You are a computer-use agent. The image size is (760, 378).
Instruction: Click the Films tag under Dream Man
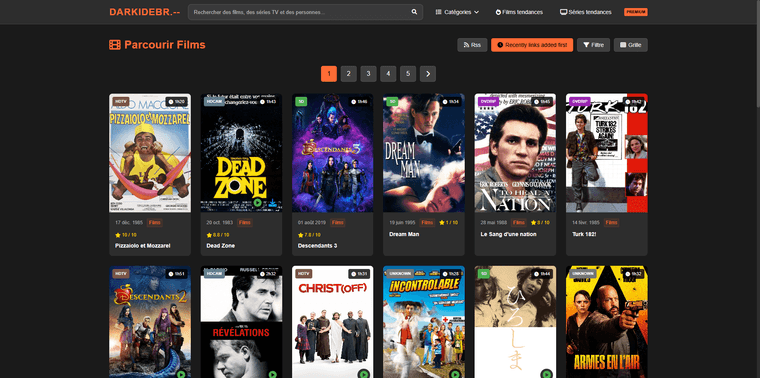[x=427, y=222]
